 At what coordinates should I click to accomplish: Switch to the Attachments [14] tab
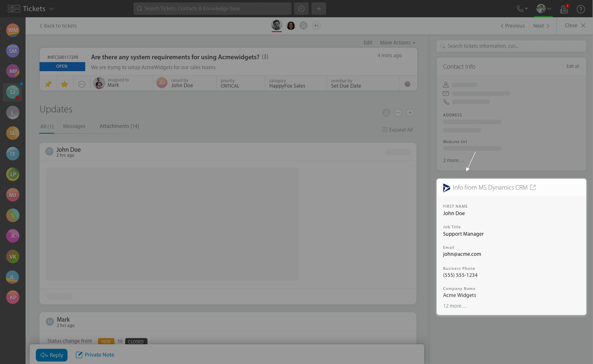(119, 126)
